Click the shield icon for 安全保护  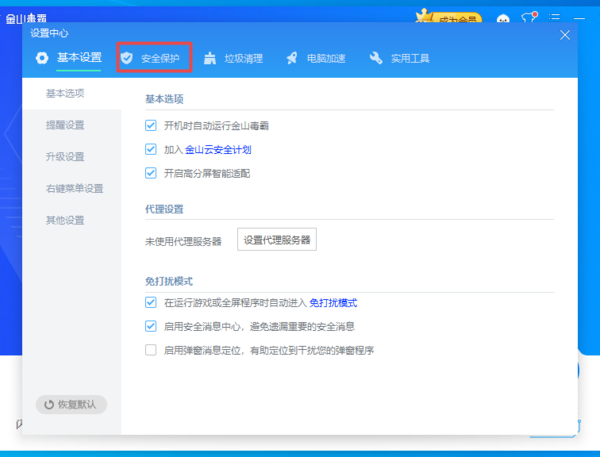[127, 58]
